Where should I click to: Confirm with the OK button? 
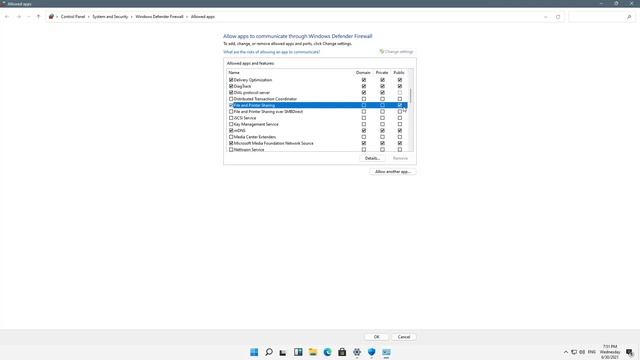coord(376,337)
